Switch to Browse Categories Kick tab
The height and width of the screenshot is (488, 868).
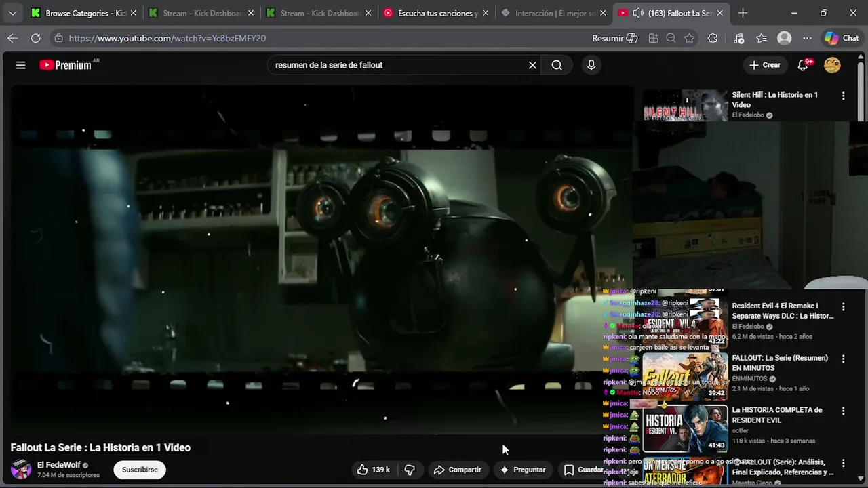84,13
